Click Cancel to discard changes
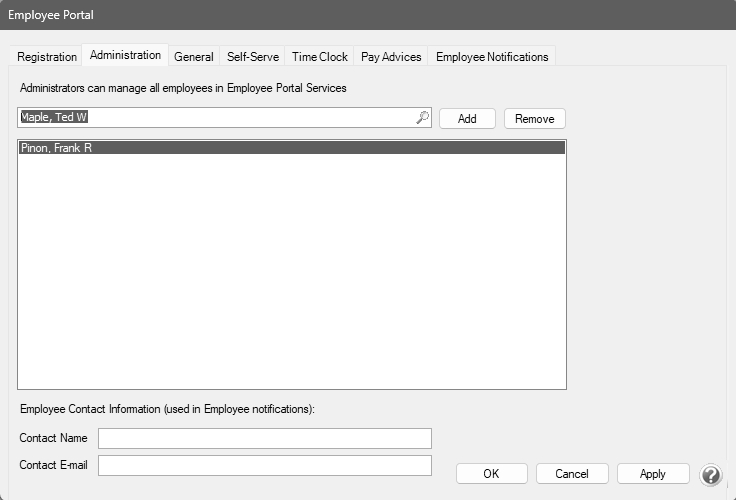 point(572,474)
